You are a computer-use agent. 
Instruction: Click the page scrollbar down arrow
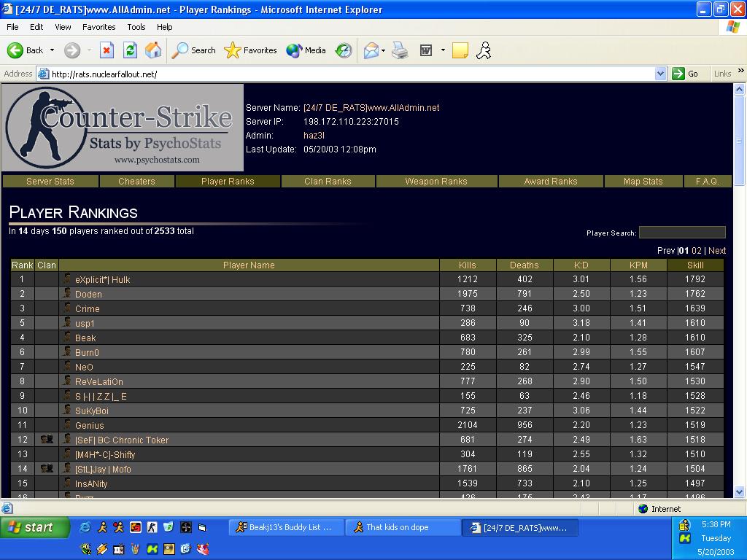(739, 492)
